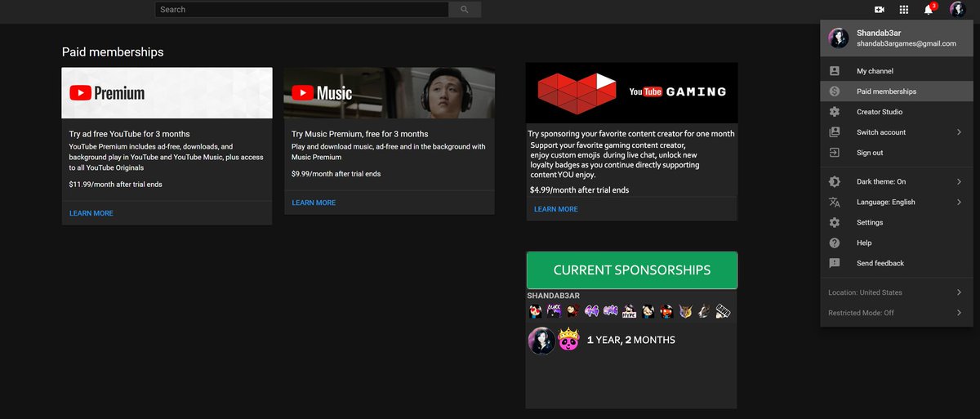Select Paid memberships menu entry

(897, 91)
